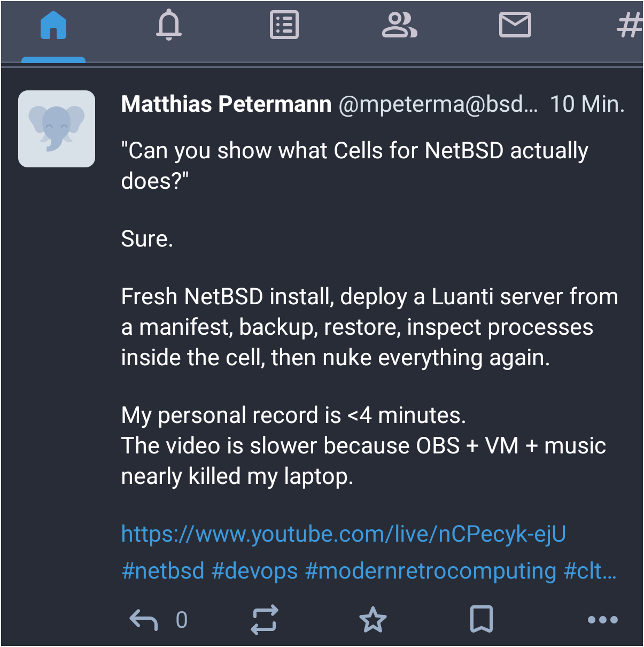The width and height of the screenshot is (644, 647).
Task: Open the Home timeline tab
Action: 53,26
